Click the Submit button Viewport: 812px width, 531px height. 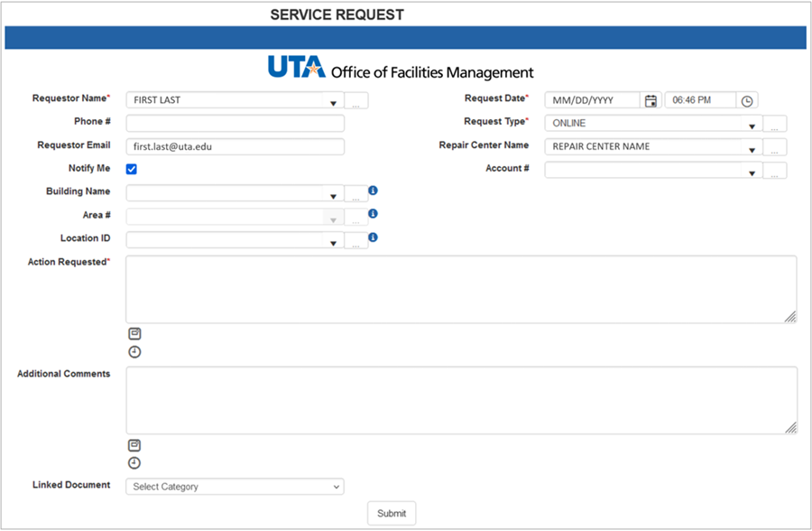[x=391, y=512]
